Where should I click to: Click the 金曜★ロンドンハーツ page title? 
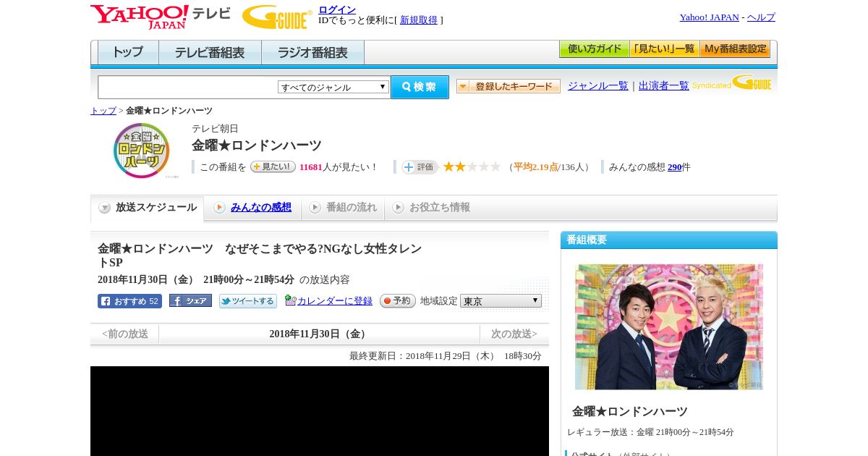[x=256, y=145]
